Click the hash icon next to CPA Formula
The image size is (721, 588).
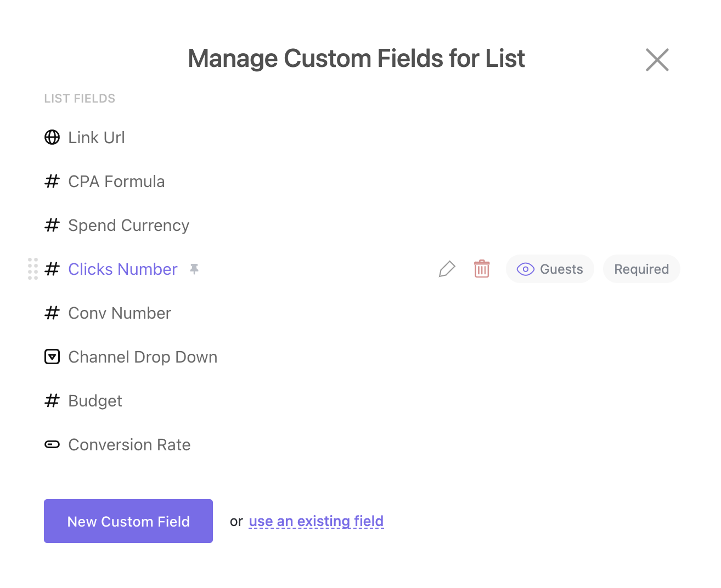tap(52, 182)
